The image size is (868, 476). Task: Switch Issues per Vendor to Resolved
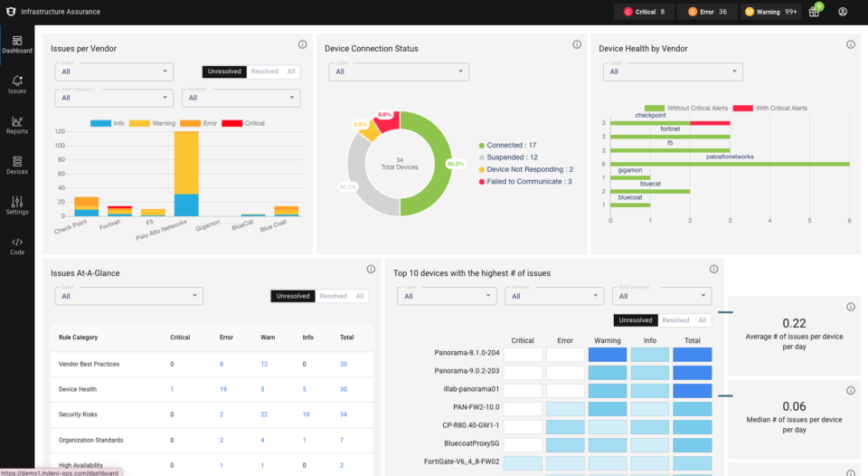[264, 71]
